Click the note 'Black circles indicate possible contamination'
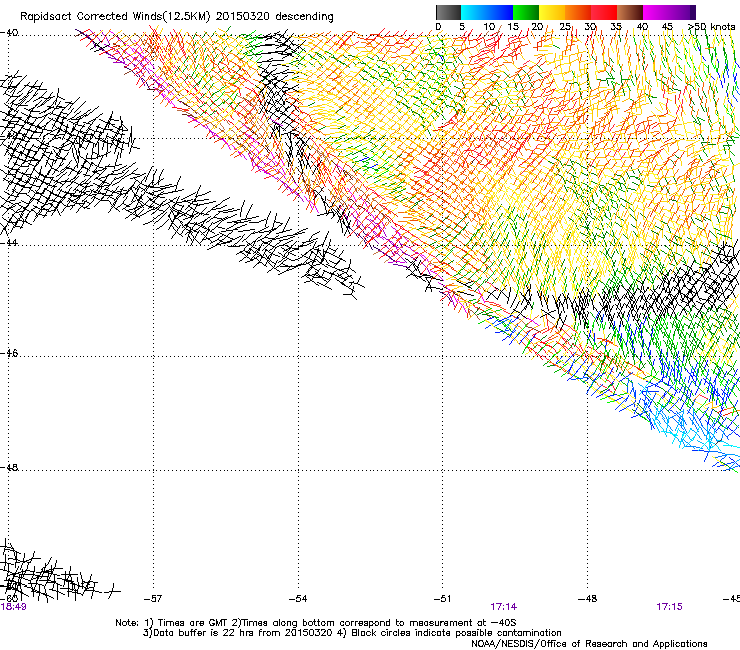Viewport: 740px width, 650px height. click(456, 633)
